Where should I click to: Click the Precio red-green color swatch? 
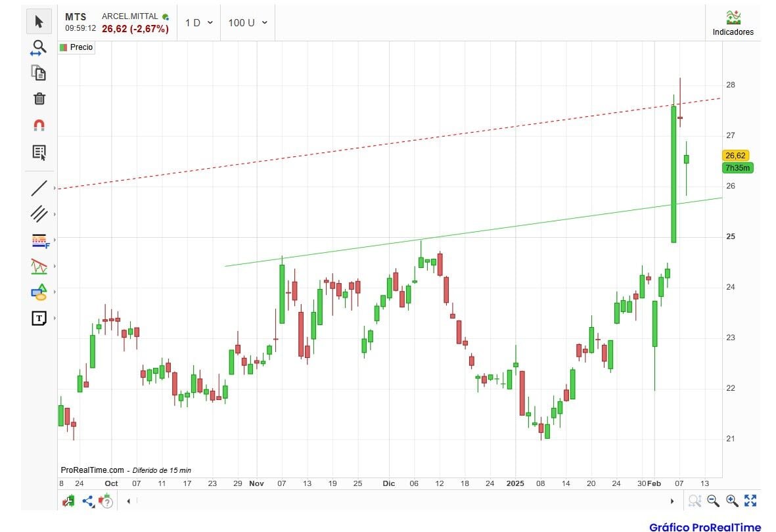point(63,47)
